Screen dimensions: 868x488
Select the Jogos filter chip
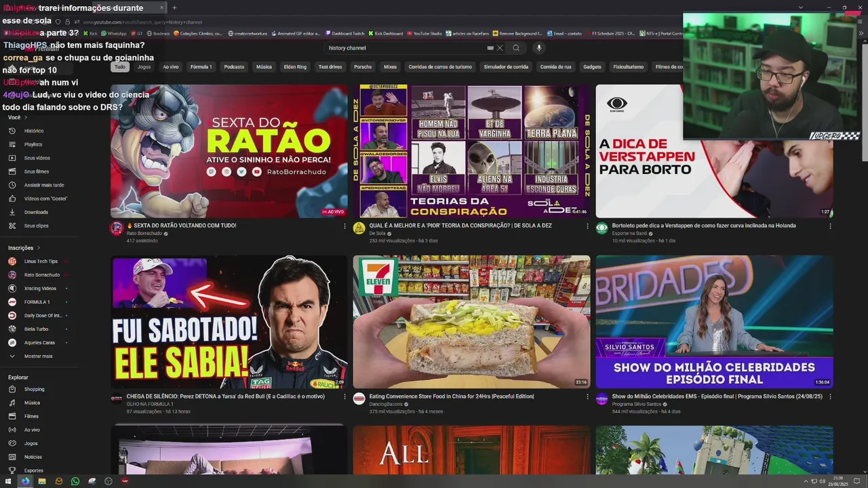point(144,67)
